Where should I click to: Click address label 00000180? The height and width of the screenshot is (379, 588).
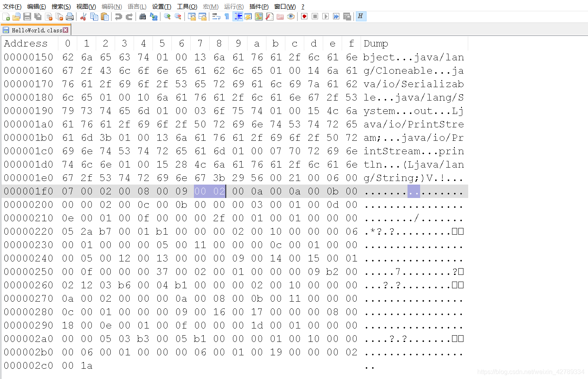coord(28,97)
